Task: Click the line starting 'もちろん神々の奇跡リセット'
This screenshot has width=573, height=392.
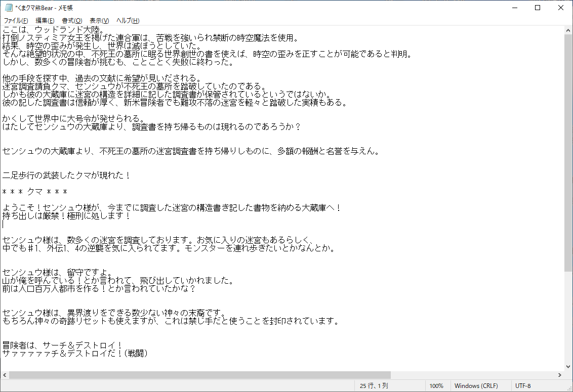Action: point(171,320)
